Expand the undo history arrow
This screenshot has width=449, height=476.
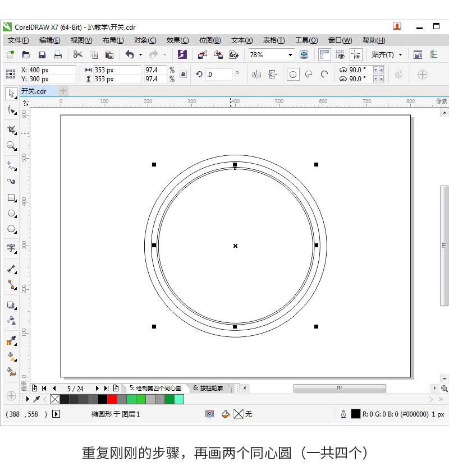(x=140, y=54)
